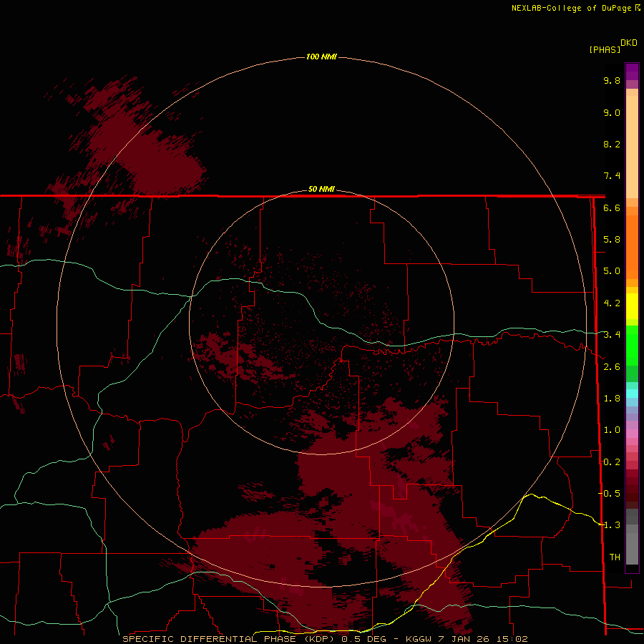Click the 0.2 scale value

pos(612,462)
